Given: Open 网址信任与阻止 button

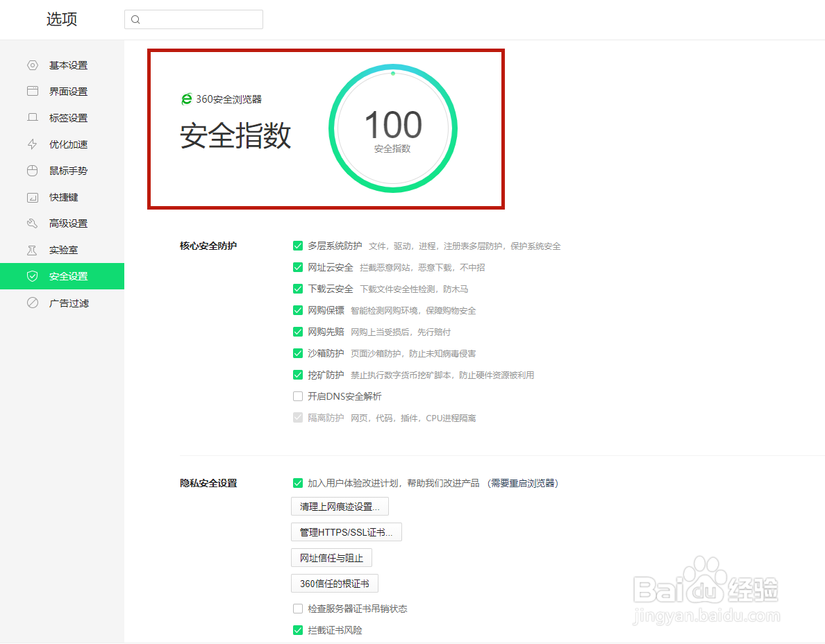Looking at the screenshot, I should 331,558.
